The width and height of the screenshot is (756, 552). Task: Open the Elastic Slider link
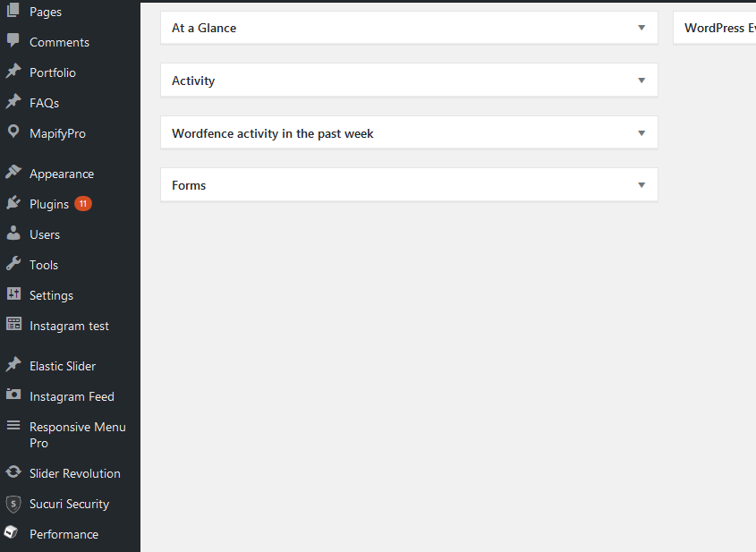[x=63, y=366]
